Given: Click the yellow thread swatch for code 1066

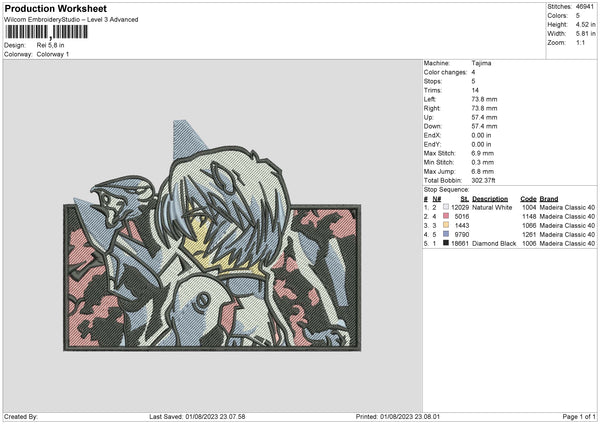Looking at the screenshot, I should 446,225.
